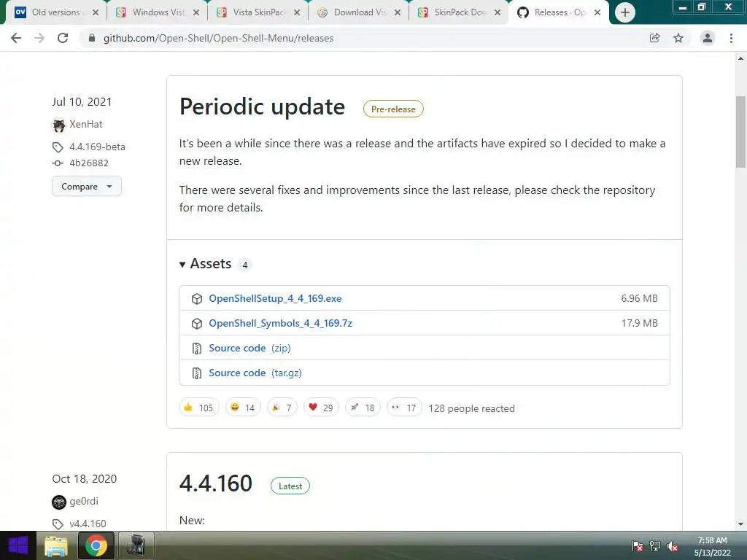Open third pinned taskbar application
The height and width of the screenshot is (560, 747).
tap(136, 545)
